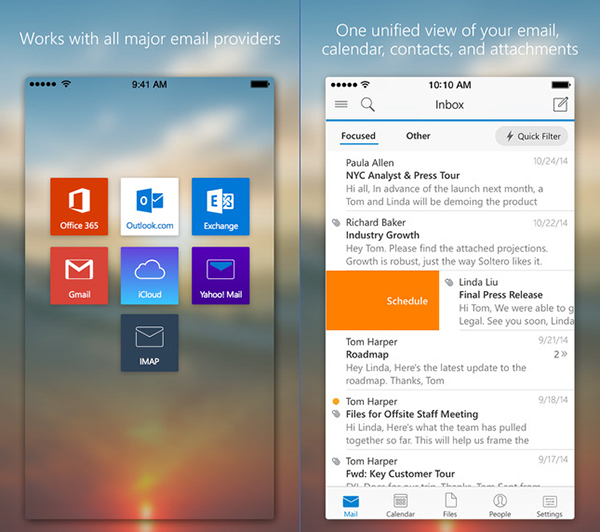
Task: Select the Office 365 provider tile
Action: tap(79, 206)
